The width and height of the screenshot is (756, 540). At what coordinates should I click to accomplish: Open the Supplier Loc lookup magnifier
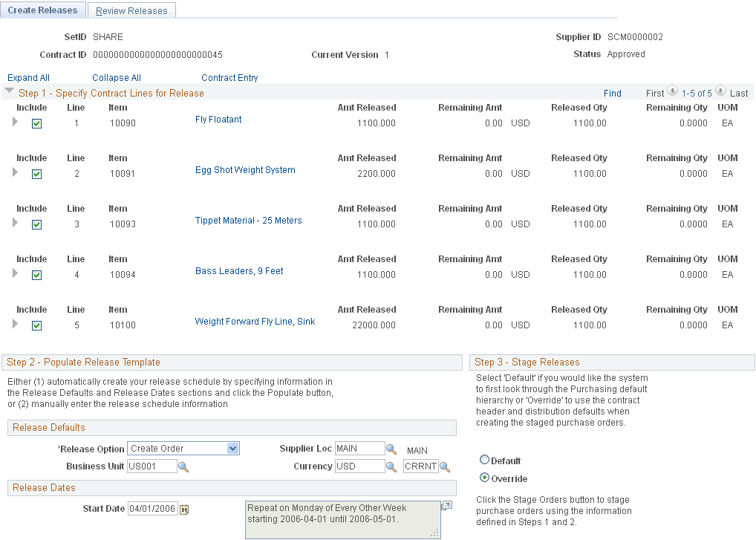point(391,449)
